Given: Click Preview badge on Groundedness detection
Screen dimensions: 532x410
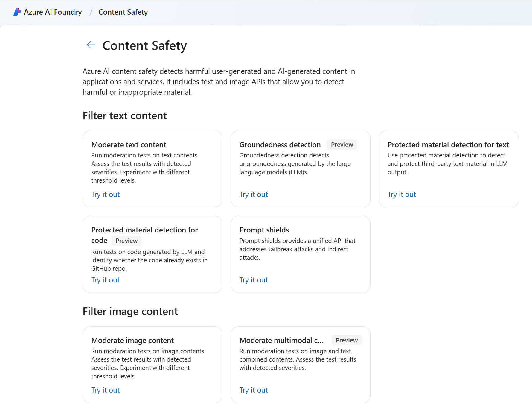Looking at the screenshot, I should (x=342, y=145).
